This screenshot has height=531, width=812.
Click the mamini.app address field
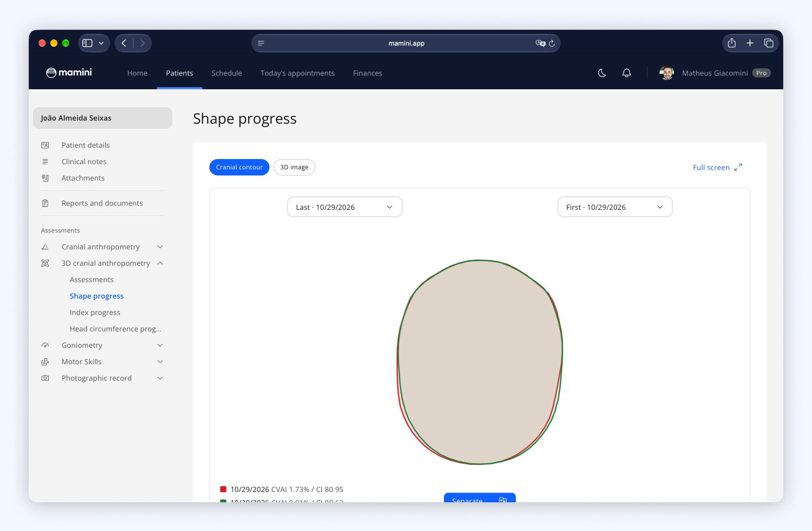(x=405, y=43)
